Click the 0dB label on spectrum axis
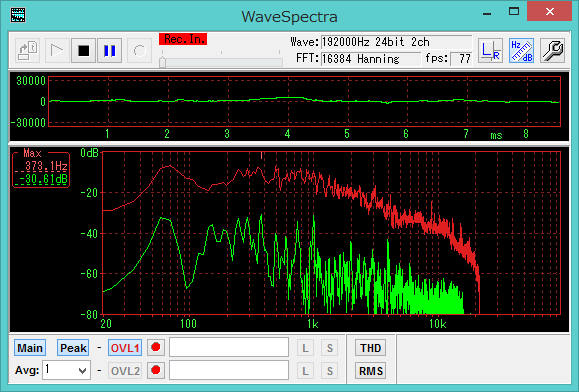579x392 pixels. tap(90, 153)
